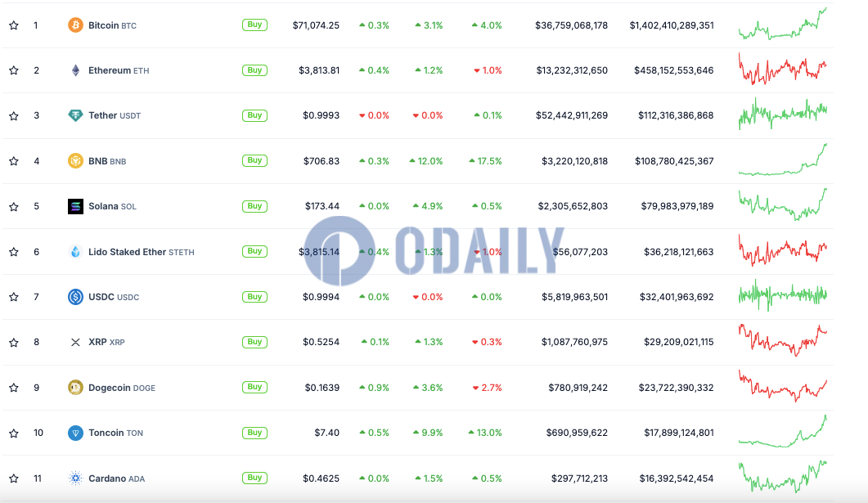The width and height of the screenshot is (868, 503).
Task: View Dogecoin 7-day sparkline chart
Action: (783, 386)
